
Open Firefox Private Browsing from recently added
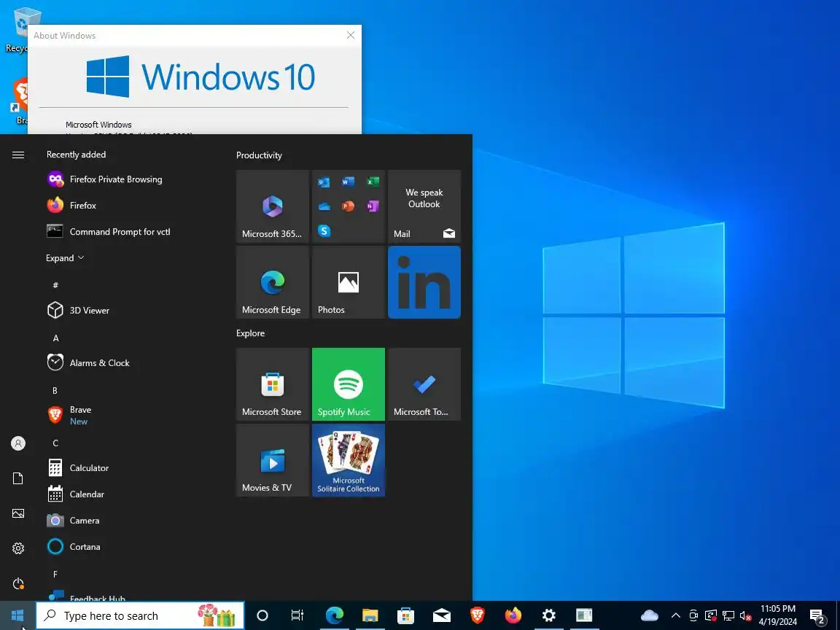131,179
